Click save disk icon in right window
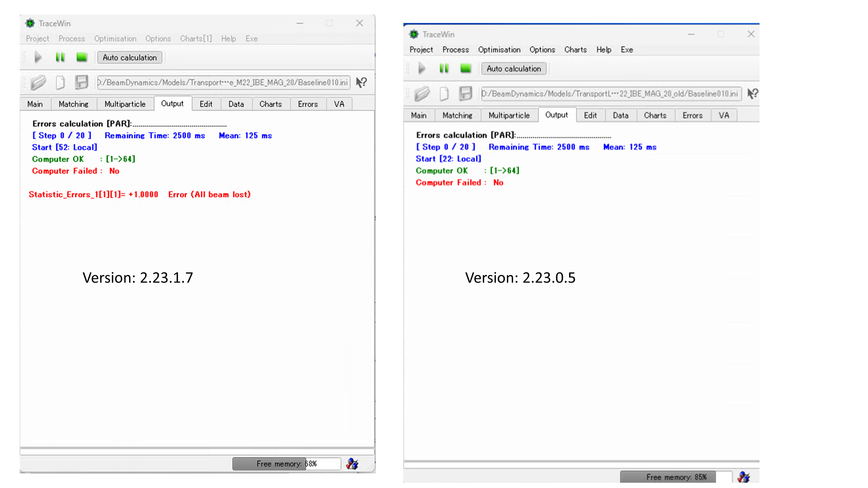The height and width of the screenshot is (488, 868). click(465, 94)
